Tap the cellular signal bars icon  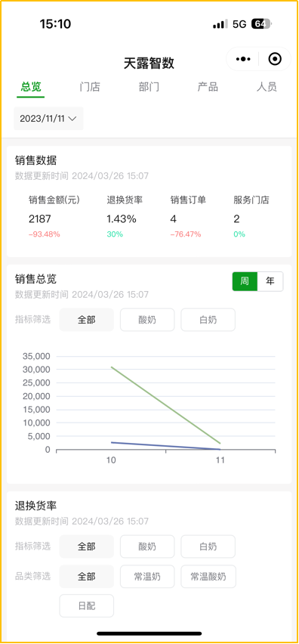[220, 25]
